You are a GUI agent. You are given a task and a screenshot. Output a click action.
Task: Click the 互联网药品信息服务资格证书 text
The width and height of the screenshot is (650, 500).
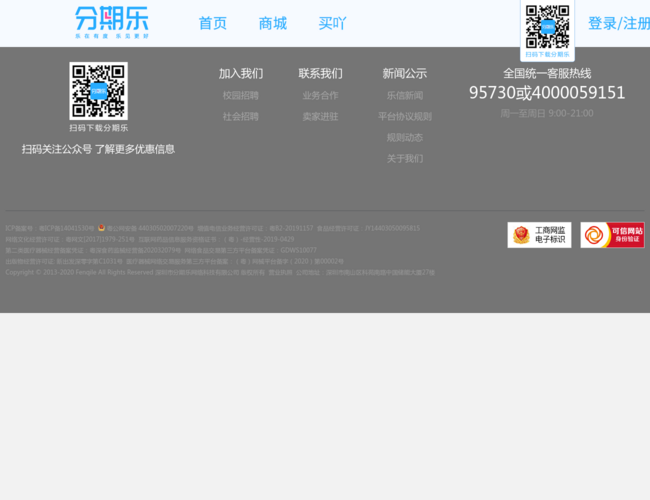216,239
